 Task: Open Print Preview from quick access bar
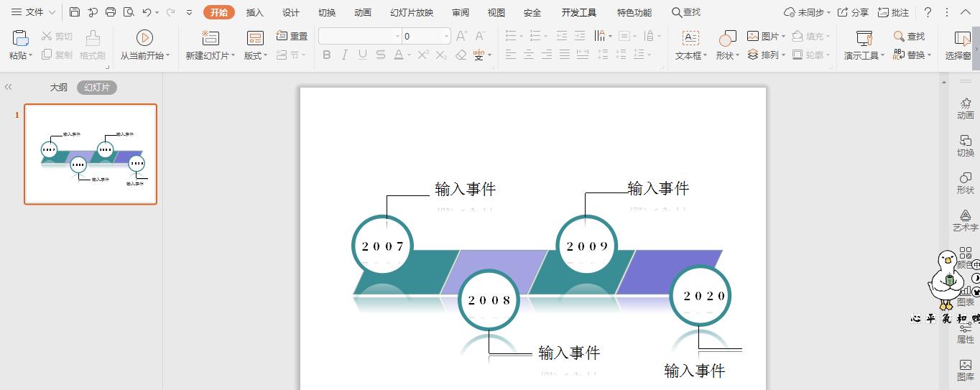tap(129, 12)
